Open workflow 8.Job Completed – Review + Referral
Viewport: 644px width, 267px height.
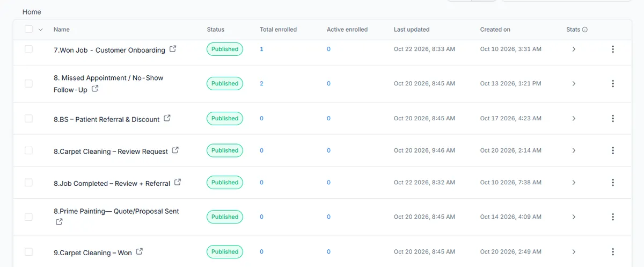[112, 183]
